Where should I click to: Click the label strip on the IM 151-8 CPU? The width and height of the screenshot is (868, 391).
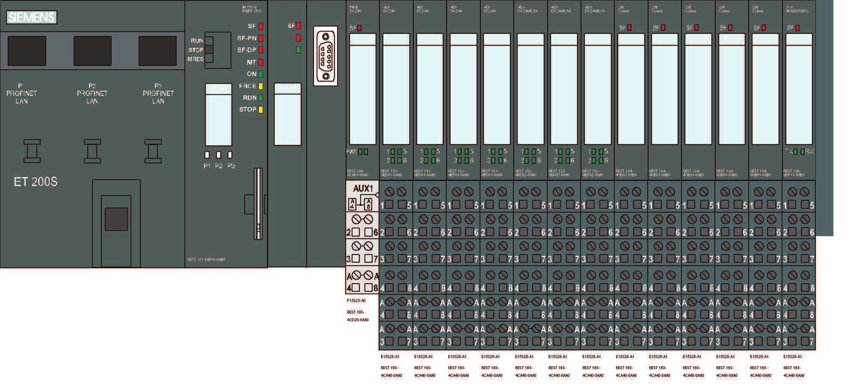(x=219, y=115)
